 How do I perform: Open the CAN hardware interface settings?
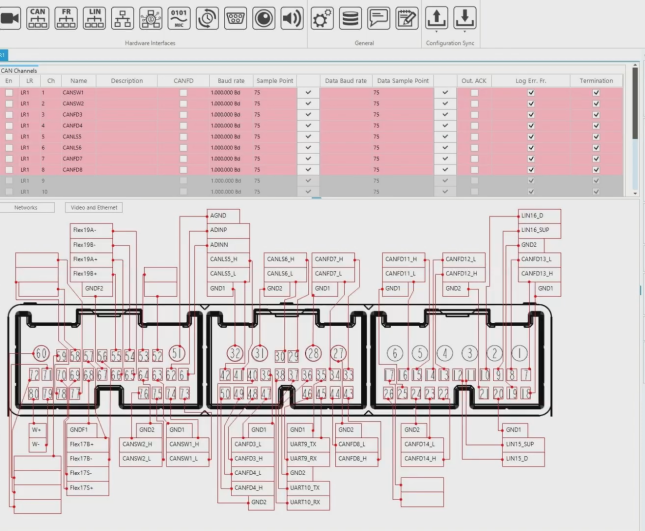click(x=38, y=17)
